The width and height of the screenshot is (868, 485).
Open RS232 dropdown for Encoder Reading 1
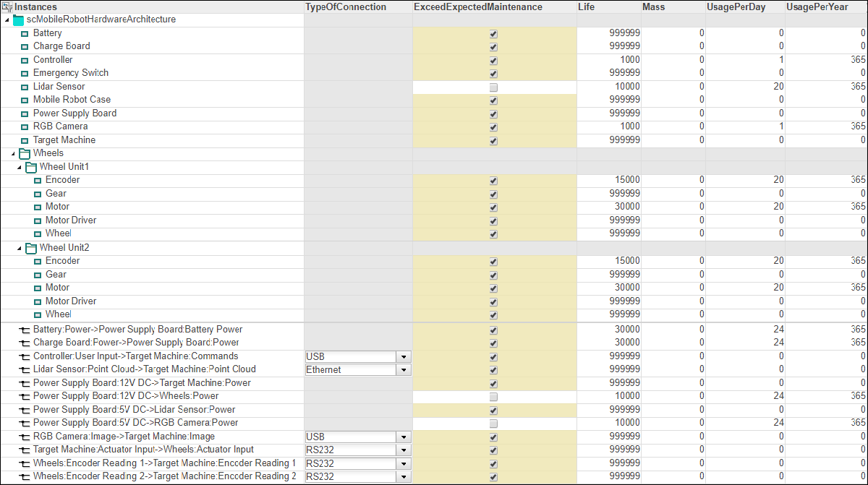click(x=404, y=463)
